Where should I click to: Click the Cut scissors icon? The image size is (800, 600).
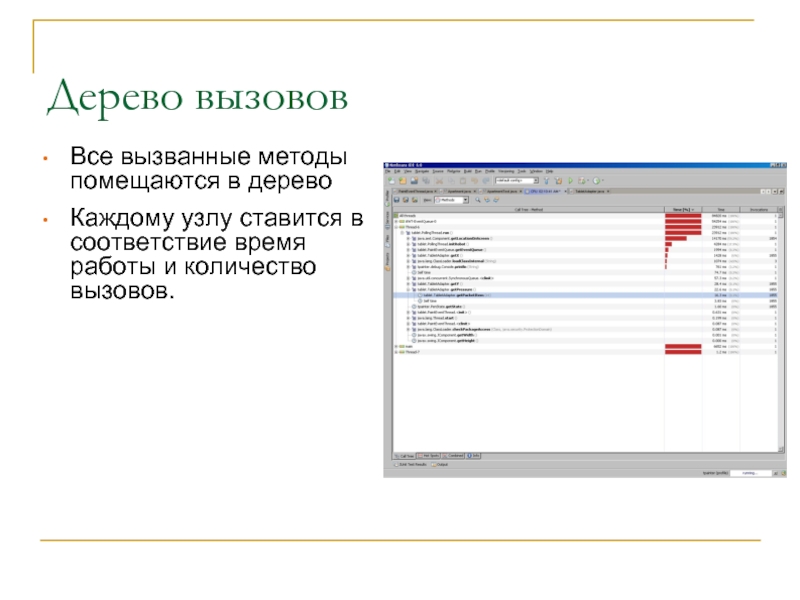439,181
